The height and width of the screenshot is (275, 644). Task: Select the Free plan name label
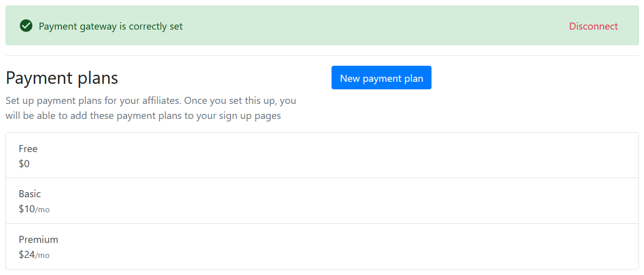28,149
